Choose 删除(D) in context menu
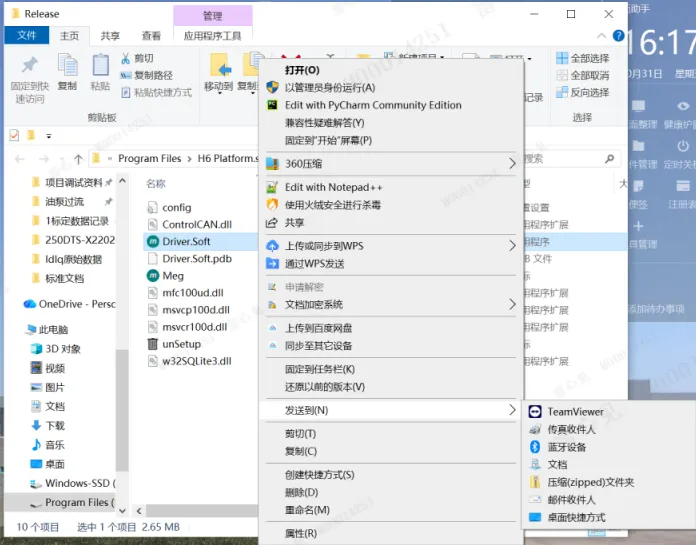Viewport: 696px width, 545px height. point(391,492)
